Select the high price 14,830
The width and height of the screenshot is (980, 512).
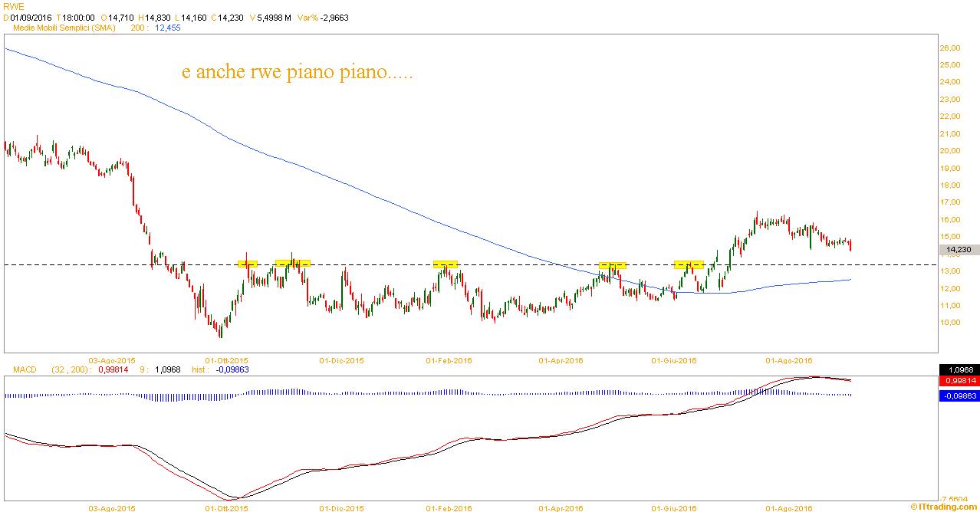(x=157, y=17)
